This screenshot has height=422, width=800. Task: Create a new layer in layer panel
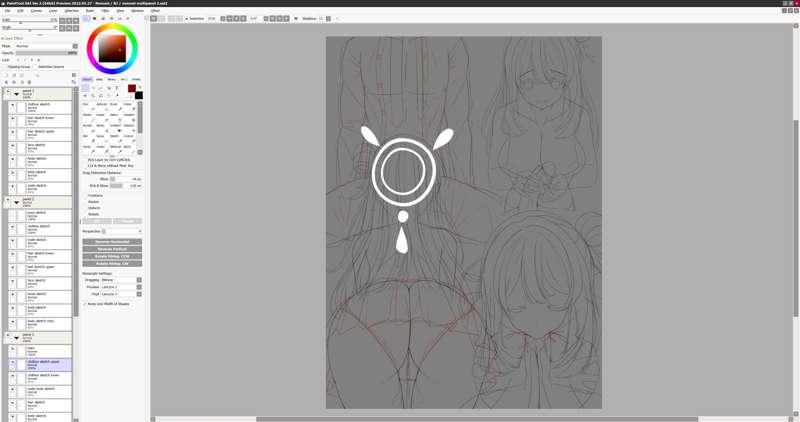pos(6,75)
